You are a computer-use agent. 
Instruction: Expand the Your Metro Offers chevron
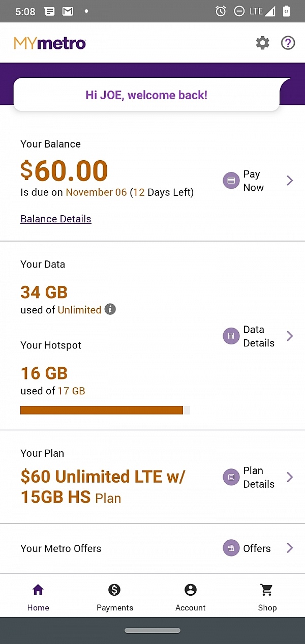tap(290, 548)
